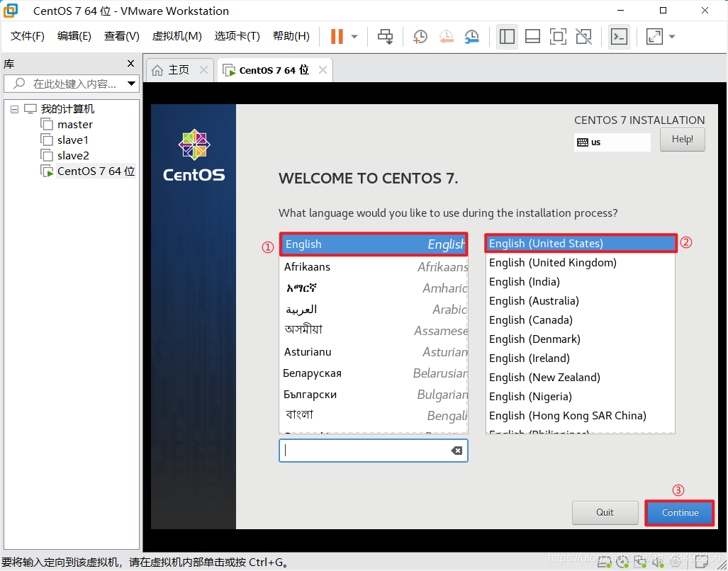Open the 编辑(E) menu
Viewport: 728px width, 571px height.
[x=74, y=36]
